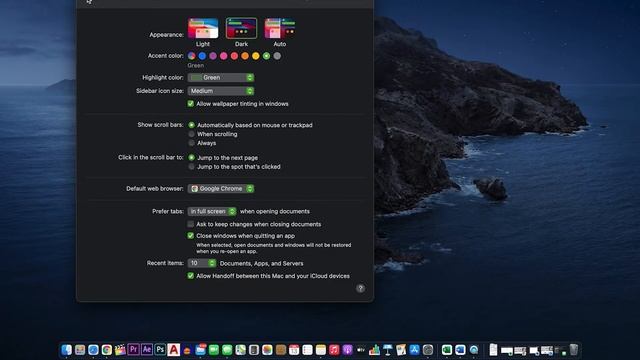Select the blue accent color
The image size is (640, 360).
pyautogui.click(x=202, y=56)
